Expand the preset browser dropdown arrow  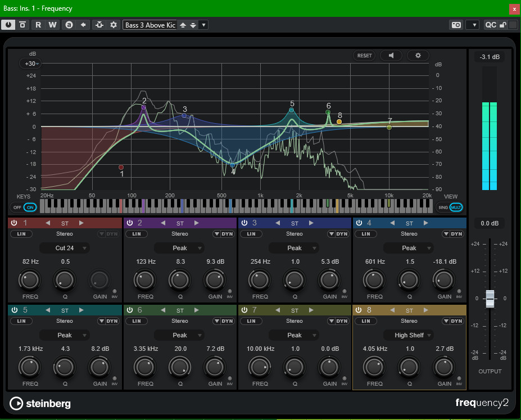[204, 25]
